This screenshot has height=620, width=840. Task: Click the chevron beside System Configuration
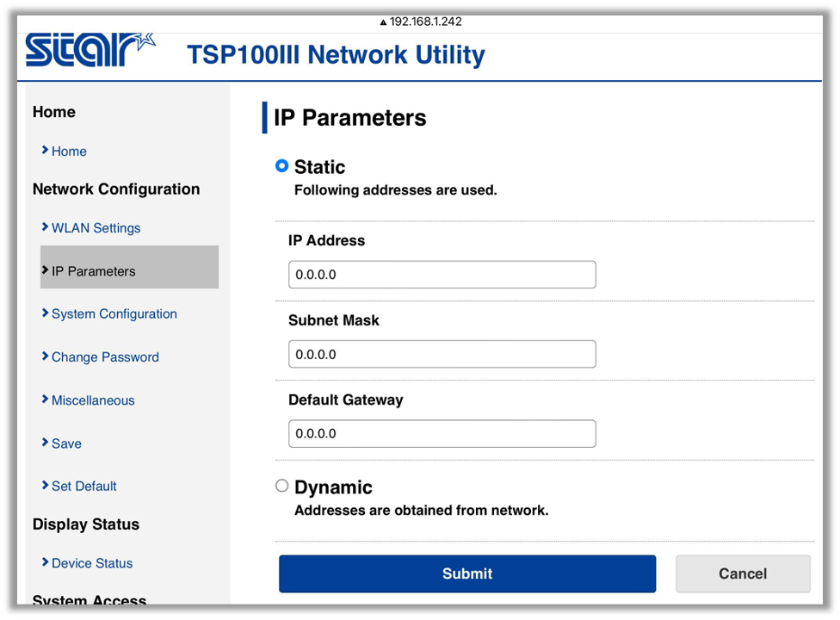(x=45, y=313)
